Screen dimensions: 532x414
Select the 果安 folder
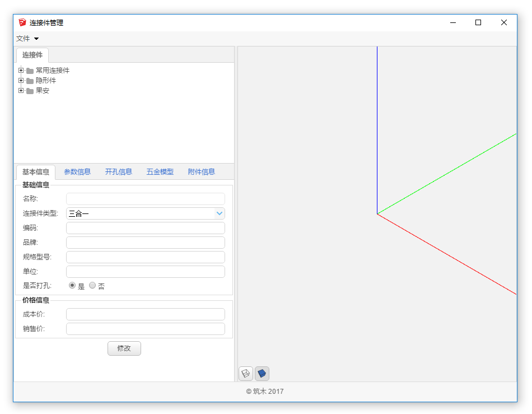pyautogui.click(x=42, y=91)
